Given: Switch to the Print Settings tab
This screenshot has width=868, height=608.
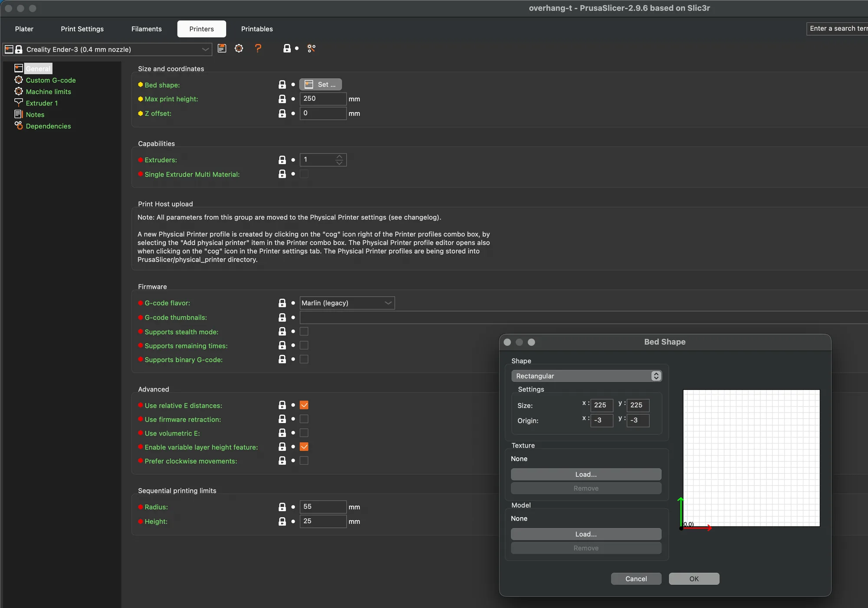Looking at the screenshot, I should [82, 29].
